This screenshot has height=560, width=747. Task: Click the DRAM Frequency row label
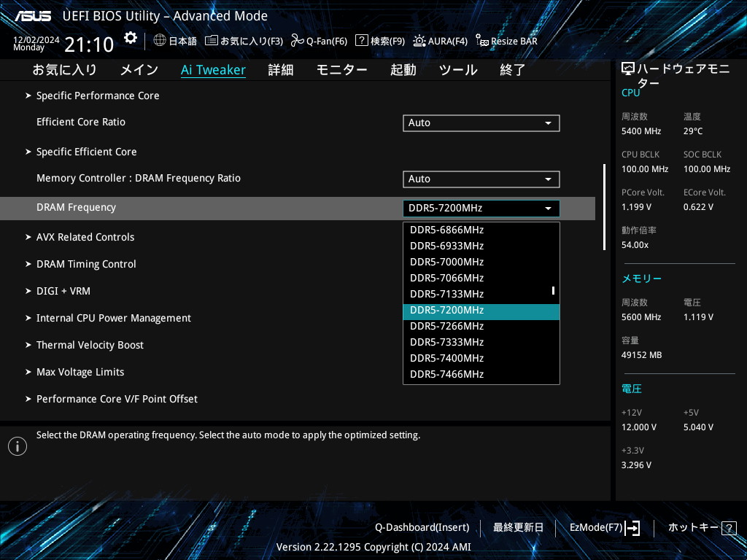[x=76, y=208]
